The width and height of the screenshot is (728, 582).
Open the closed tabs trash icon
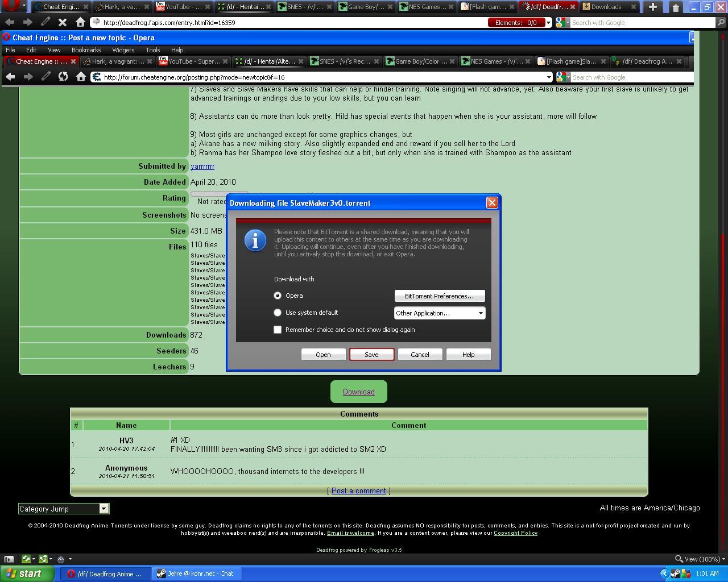tap(676, 7)
